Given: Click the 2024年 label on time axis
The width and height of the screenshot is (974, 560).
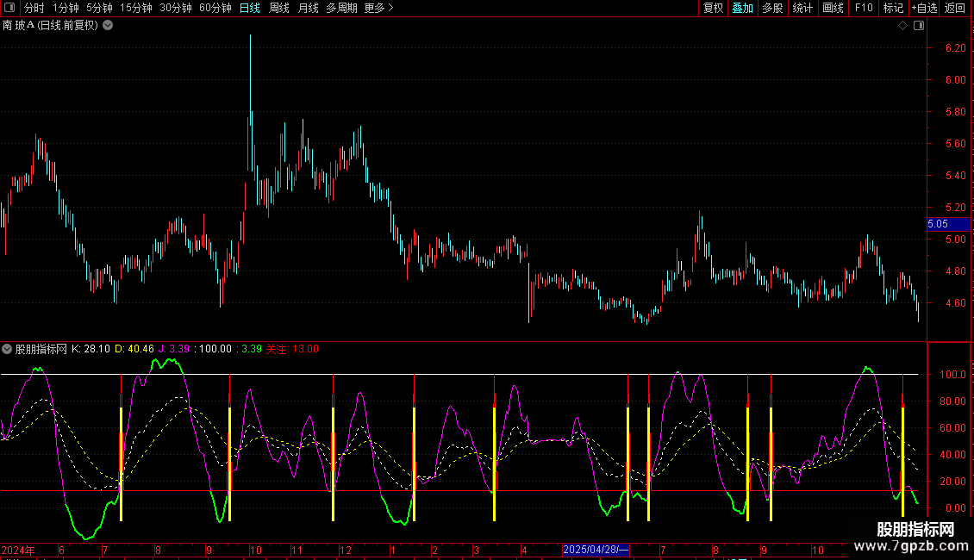Looking at the screenshot, I should [18, 550].
